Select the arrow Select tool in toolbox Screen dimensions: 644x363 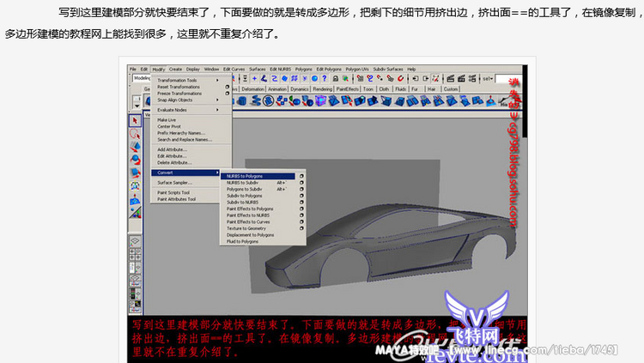pyautogui.click(x=135, y=120)
